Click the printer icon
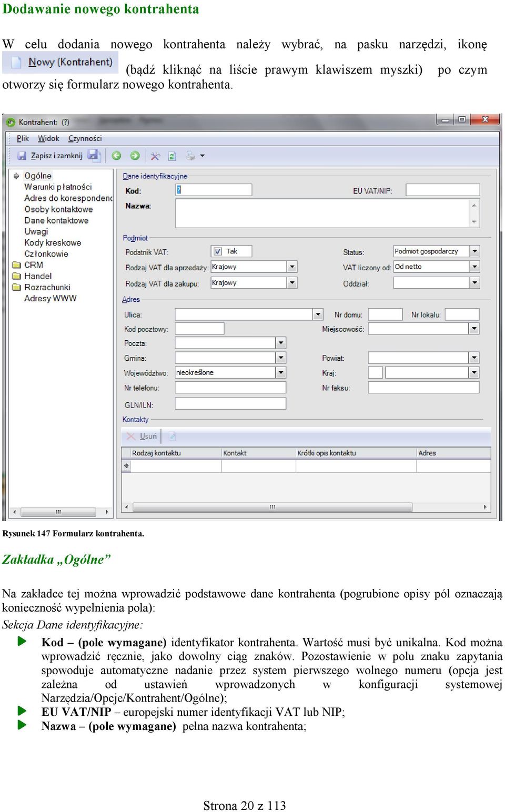 click(190, 156)
